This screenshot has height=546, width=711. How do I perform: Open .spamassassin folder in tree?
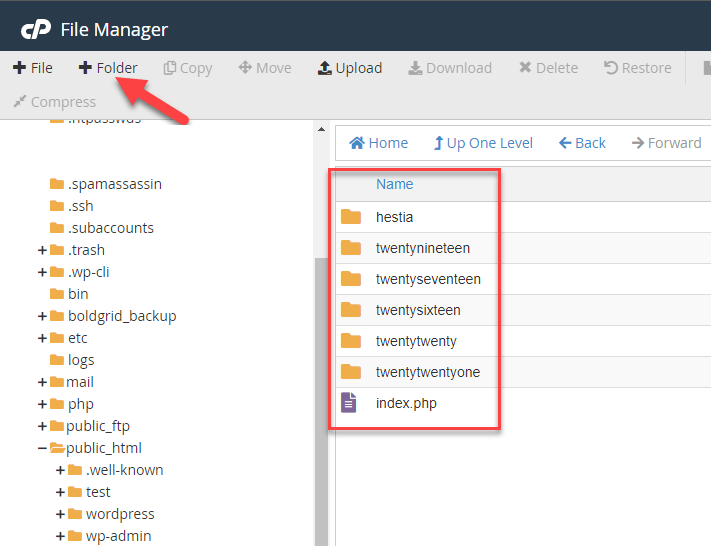click(x=106, y=184)
